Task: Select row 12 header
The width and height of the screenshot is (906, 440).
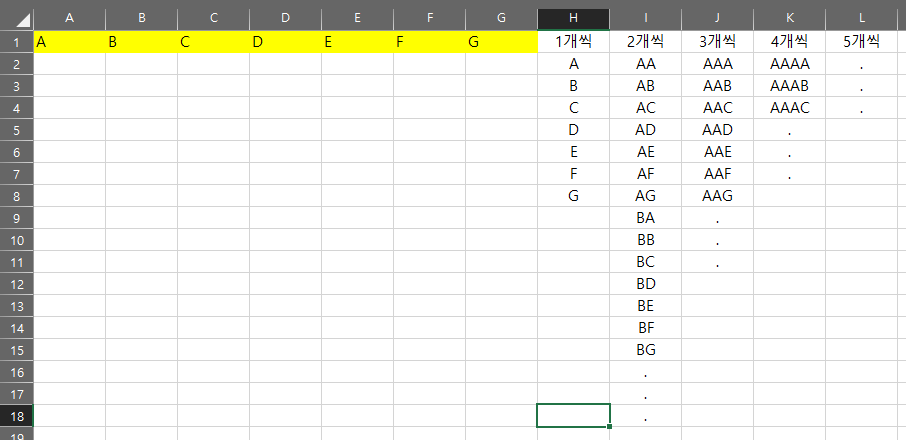Action: point(17,284)
